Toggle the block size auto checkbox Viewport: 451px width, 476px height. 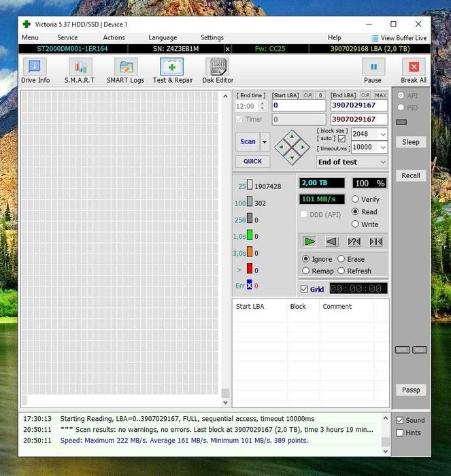point(341,139)
